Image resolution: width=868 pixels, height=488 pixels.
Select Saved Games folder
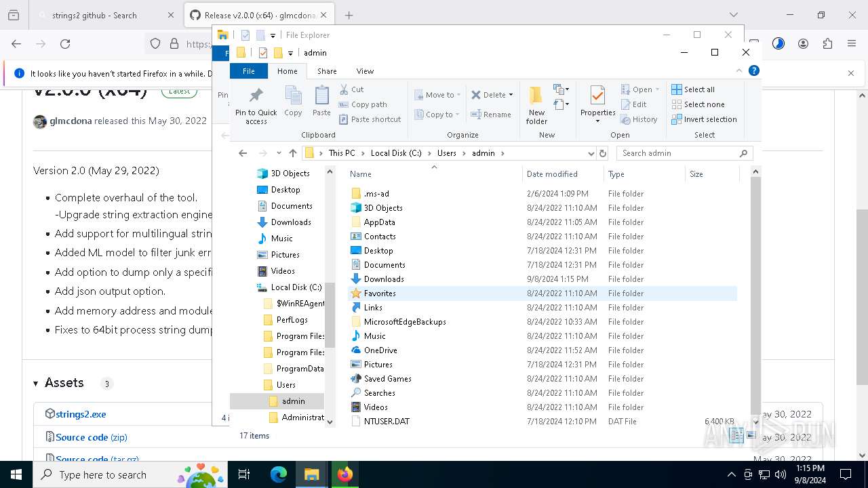tap(387, 379)
